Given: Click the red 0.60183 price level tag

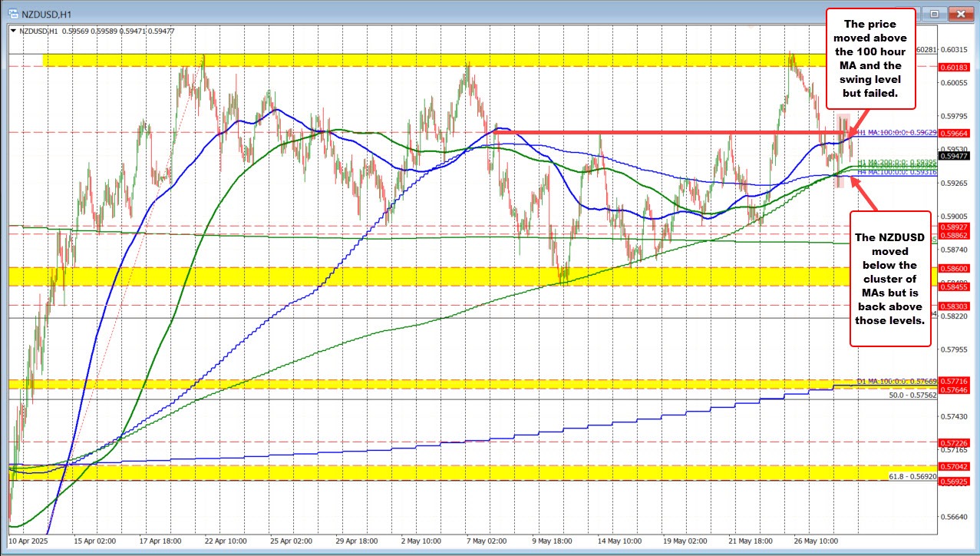Looking at the screenshot, I should [957, 67].
